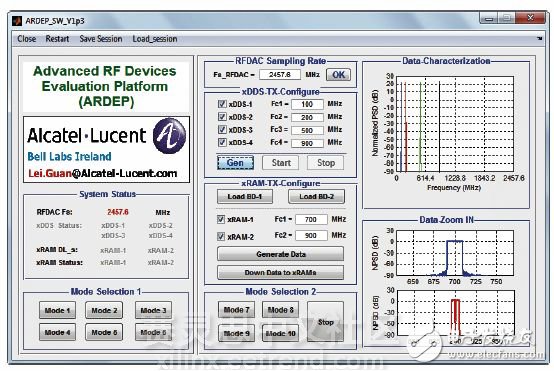The image size is (554, 371).
Task: Click the MATLAB icon in the title bar
Action: pos(17,21)
